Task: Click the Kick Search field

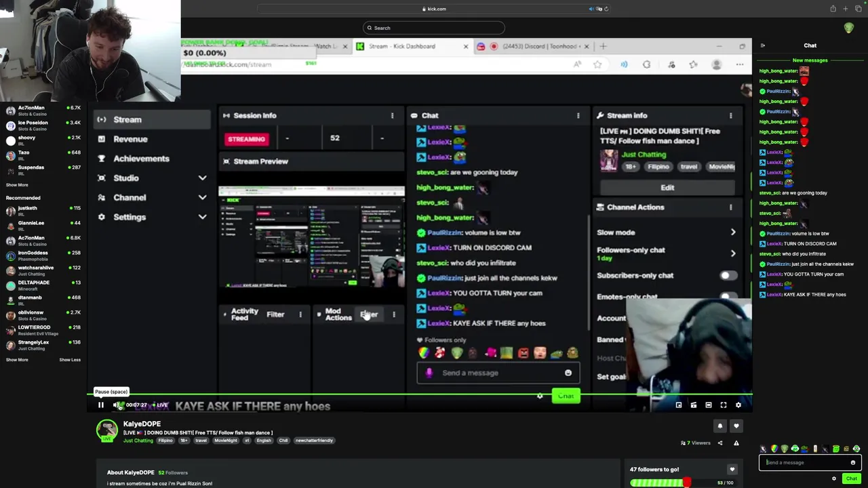Action: point(434,28)
